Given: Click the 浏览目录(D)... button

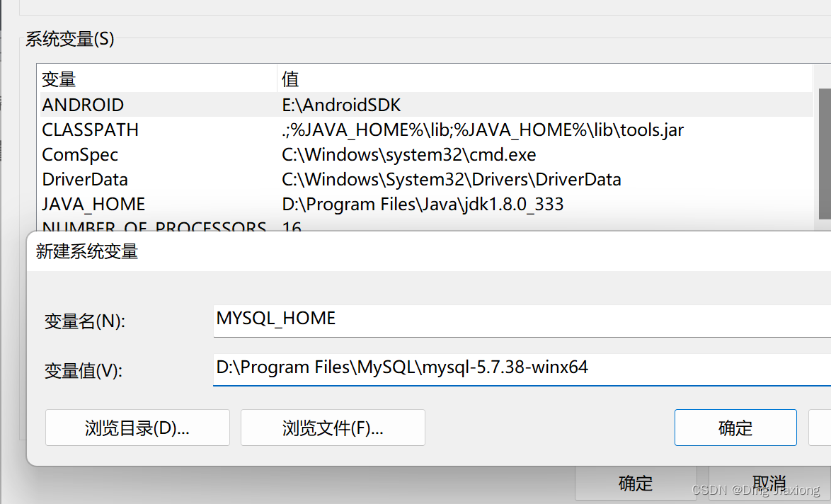Looking at the screenshot, I should coord(137,428).
